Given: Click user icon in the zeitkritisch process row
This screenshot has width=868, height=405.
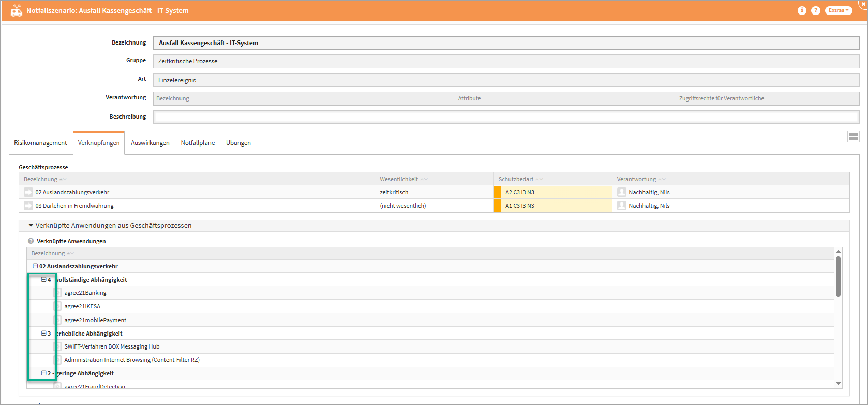Looking at the screenshot, I should (622, 192).
